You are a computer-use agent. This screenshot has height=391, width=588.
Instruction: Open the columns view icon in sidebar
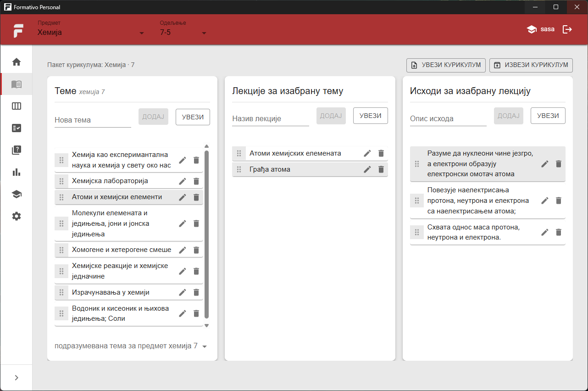point(17,106)
